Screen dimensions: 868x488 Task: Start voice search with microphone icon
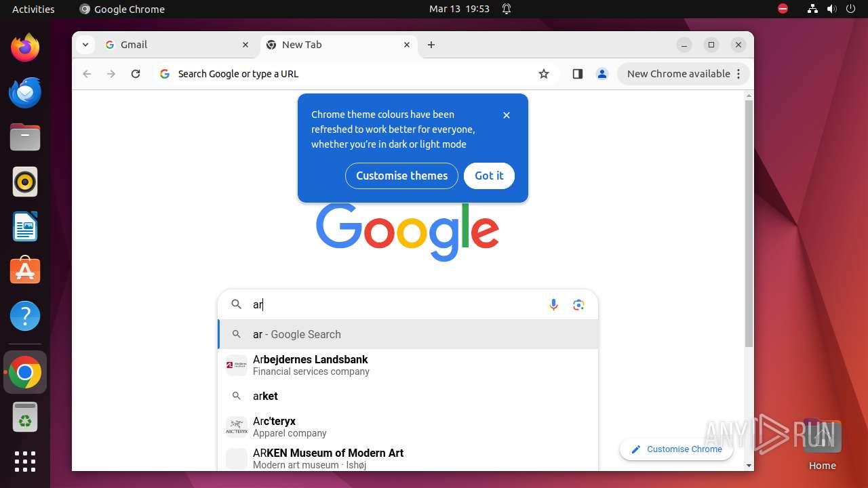coord(553,305)
